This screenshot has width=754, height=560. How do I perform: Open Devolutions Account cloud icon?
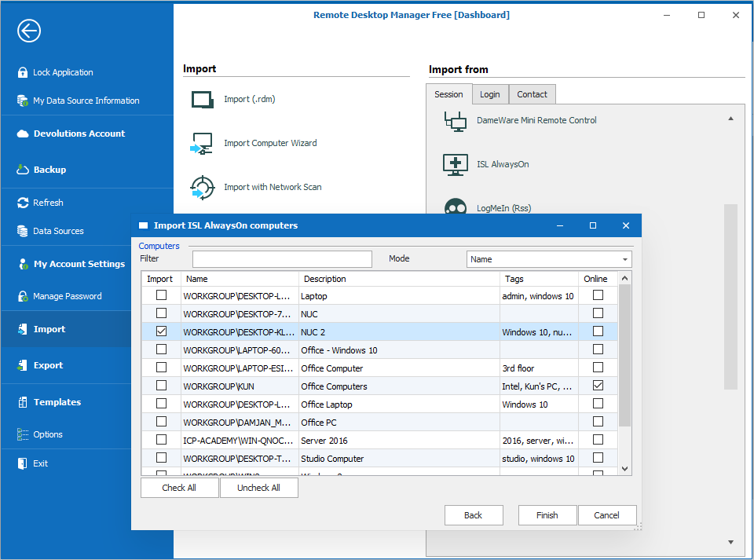(22, 134)
